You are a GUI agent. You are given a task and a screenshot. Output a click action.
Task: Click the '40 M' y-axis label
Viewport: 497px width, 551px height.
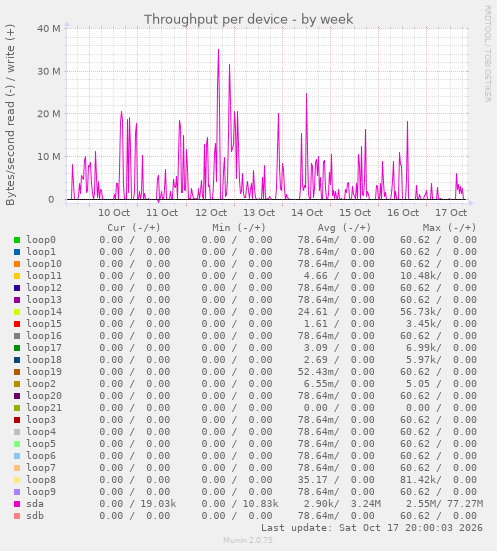[49, 28]
